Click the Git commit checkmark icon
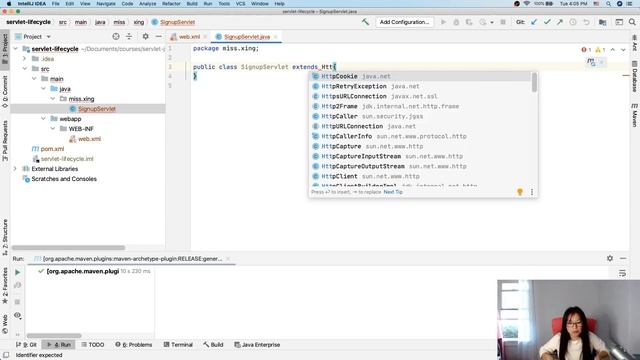The height and width of the screenshot is (360, 640). click(x=547, y=22)
